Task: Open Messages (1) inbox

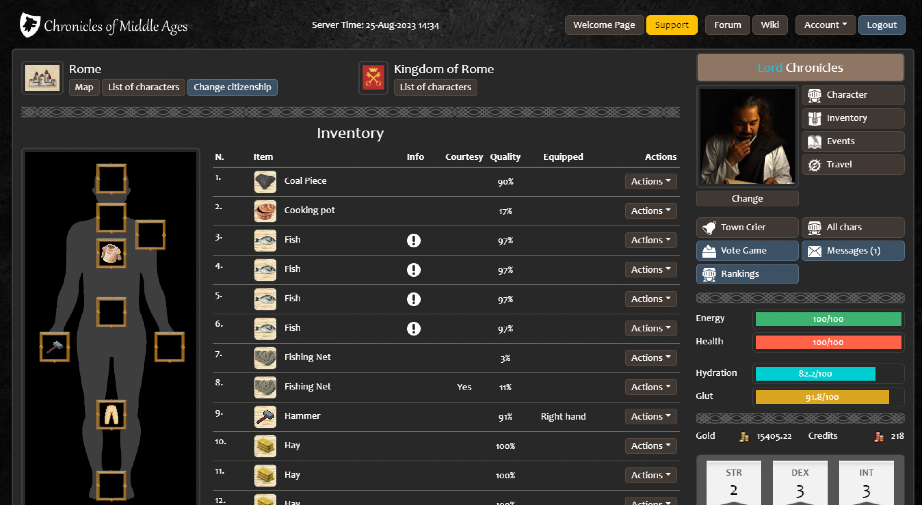Action: (852, 250)
